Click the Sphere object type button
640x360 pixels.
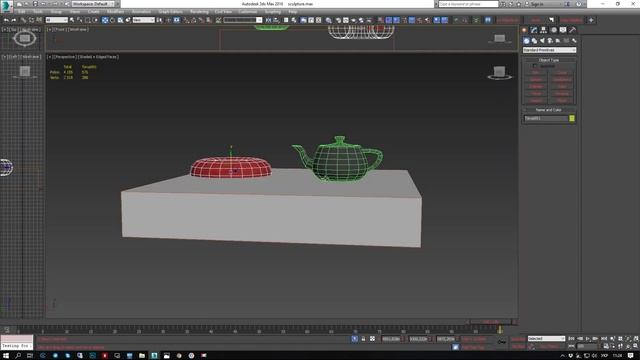pos(536,80)
